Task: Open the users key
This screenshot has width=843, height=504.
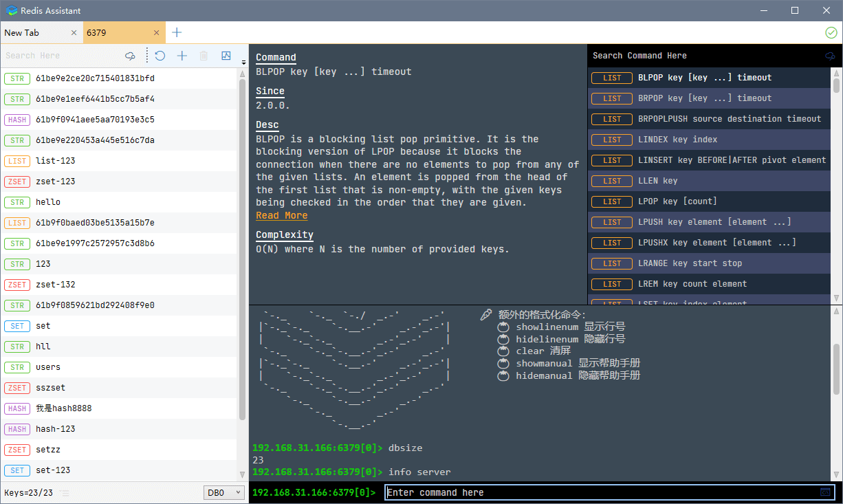Action: [x=118, y=367]
